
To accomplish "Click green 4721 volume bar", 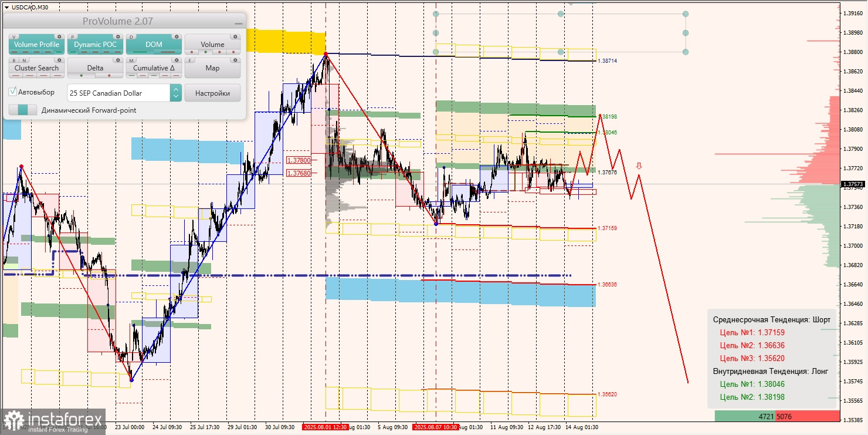I will 745,416.
